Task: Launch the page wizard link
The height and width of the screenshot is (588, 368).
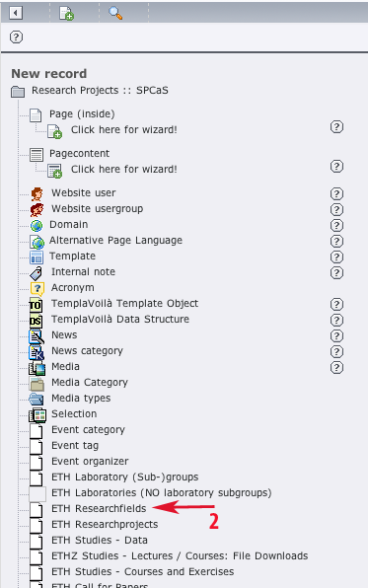Action: [124, 130]
